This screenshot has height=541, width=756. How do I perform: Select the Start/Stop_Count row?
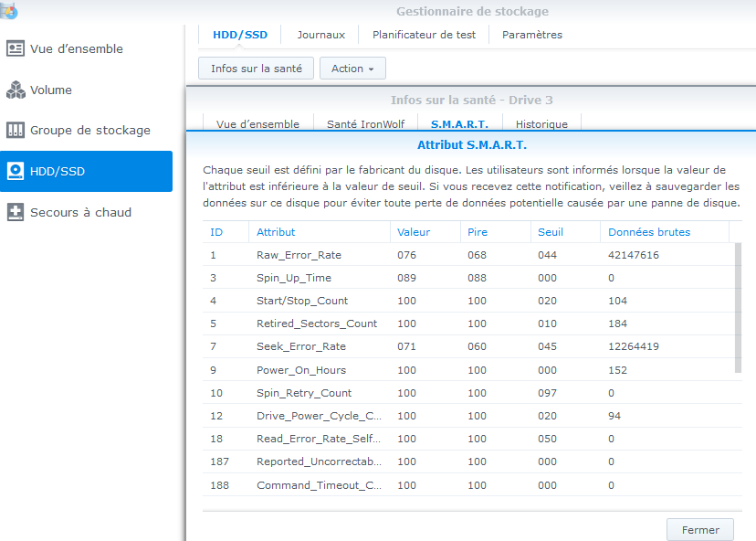(468, 301)
